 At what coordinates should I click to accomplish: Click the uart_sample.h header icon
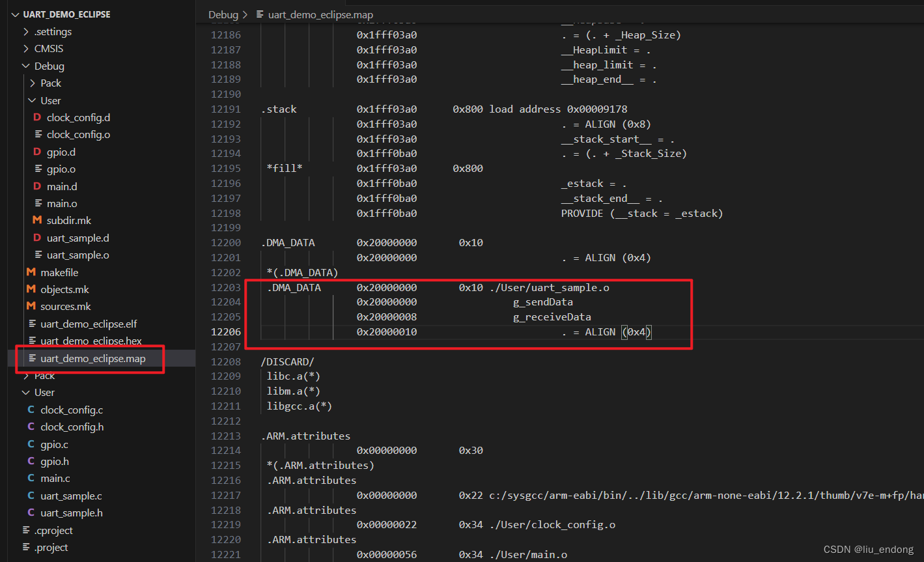31,513
